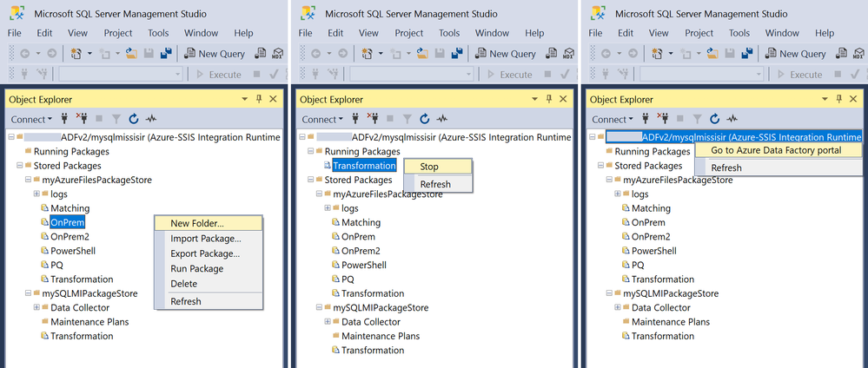The image size is (868, 368).
Task: Click Activity Monitor icon in window with New Folder menu
Action: tap(151, 119)
